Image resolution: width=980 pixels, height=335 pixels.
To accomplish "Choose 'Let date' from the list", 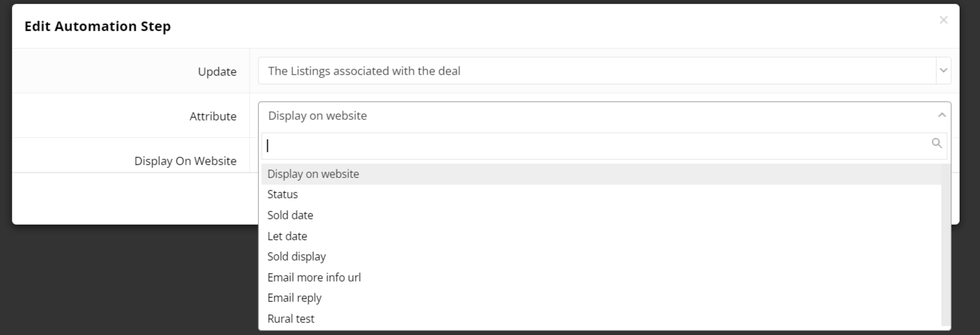I will [287, 236].
